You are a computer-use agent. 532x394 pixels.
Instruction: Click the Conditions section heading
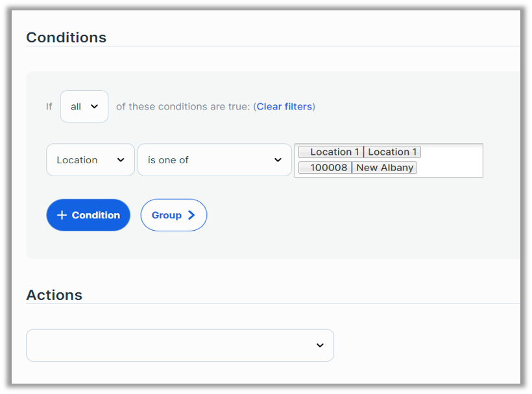(66, 38)
